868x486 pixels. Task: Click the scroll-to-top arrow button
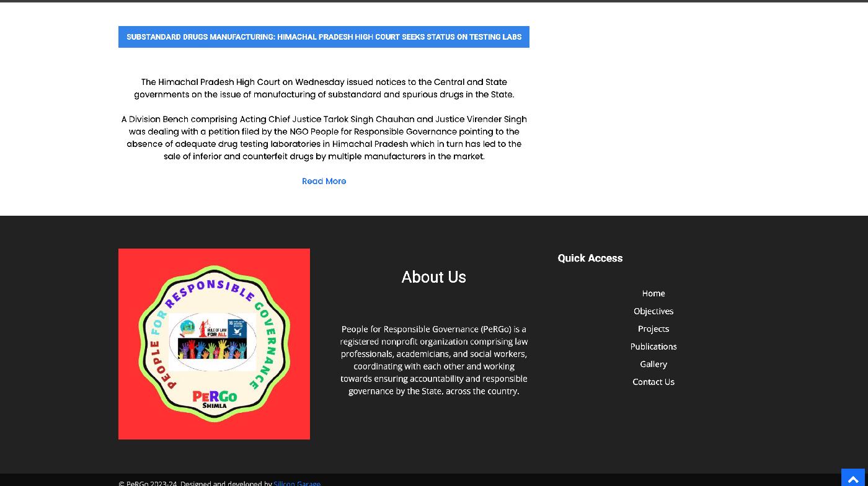(854, 479)
